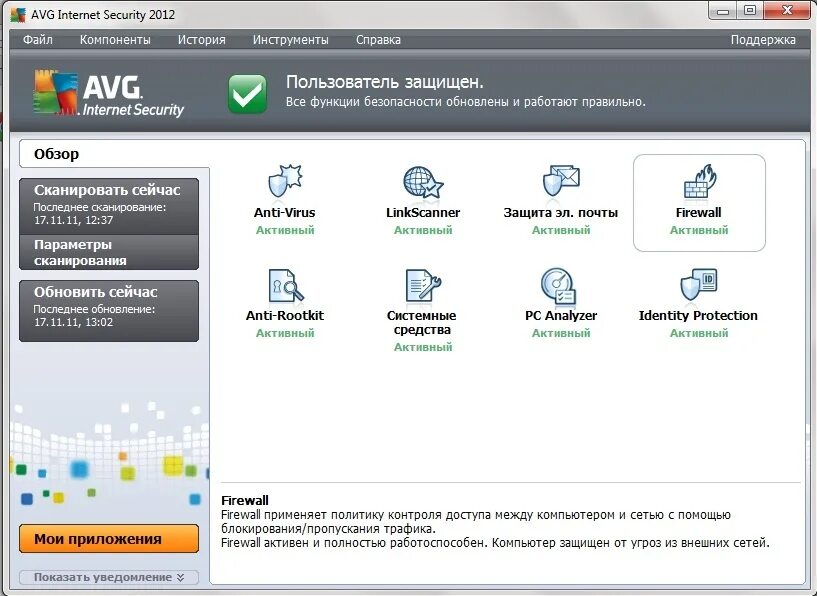817x596 pixels.
Task: Click the PC Analyzer label
Action: (x=561, y=315)
